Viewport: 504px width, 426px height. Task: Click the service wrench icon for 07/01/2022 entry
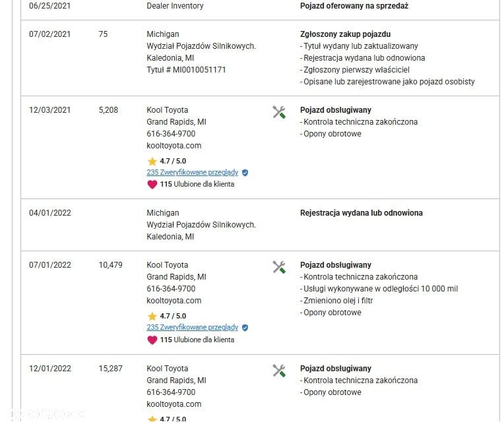coord(279,267)
